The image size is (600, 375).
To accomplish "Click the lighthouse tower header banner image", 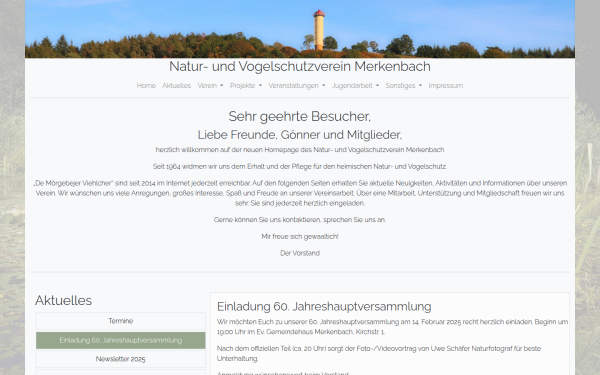I will tap(300, 29).
